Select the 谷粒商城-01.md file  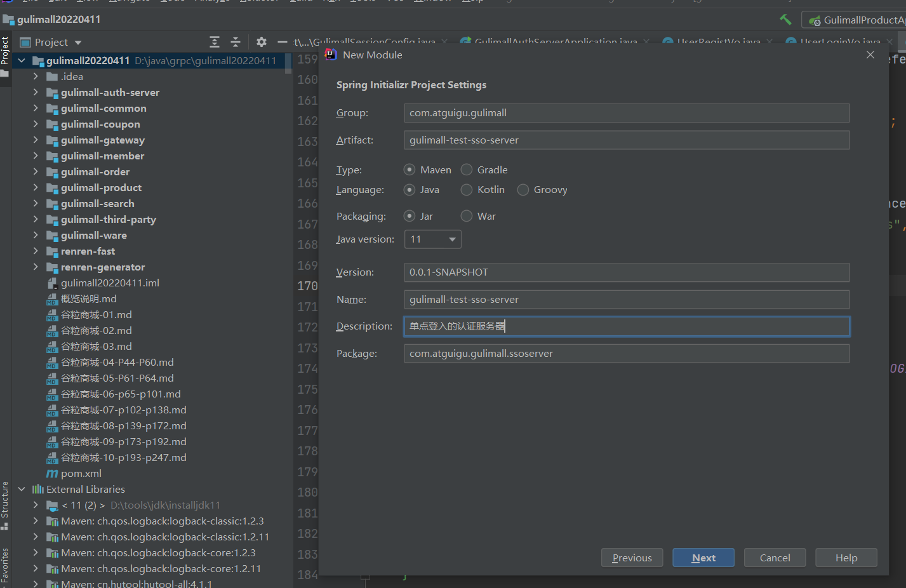pos(96,315)
